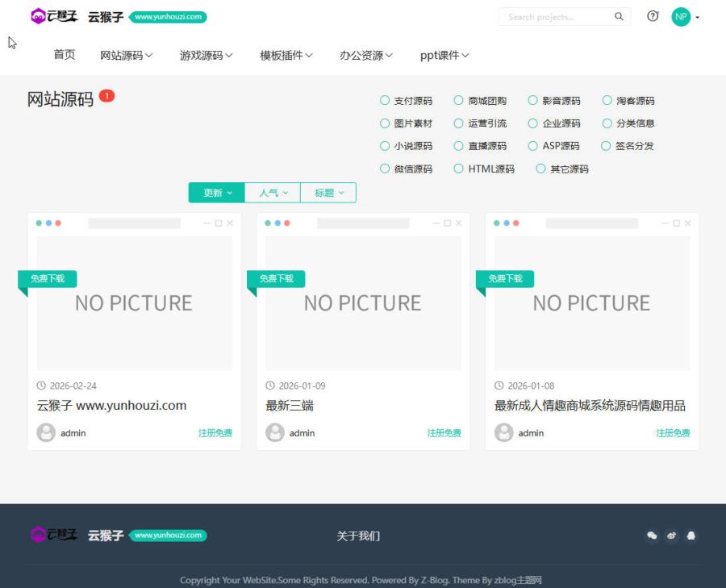Open the 人气 sort dropdown
The height and width of the screenshot is (588, 726).
pos(272,193)
